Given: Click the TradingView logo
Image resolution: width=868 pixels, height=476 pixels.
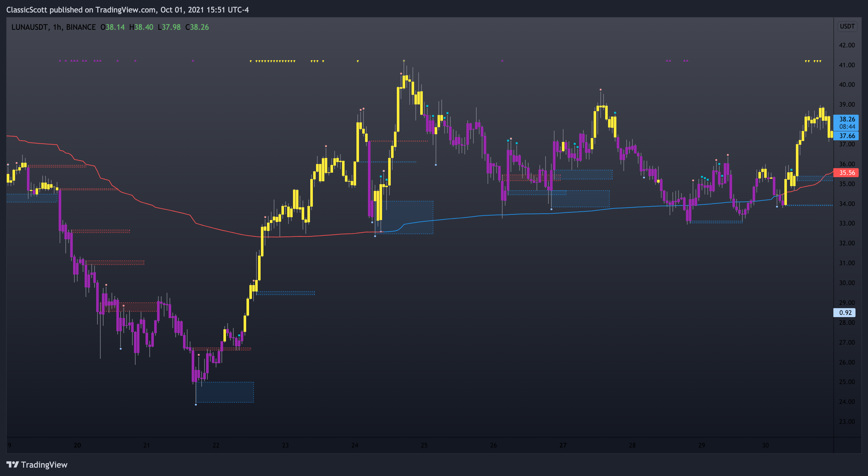Looking at the screenshot, I should (x=37, y=464).
